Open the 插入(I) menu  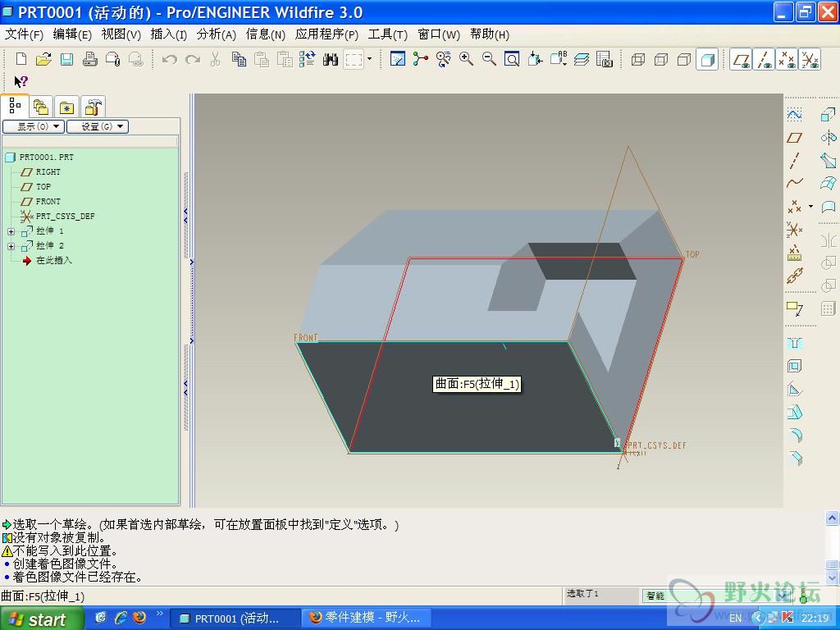coord(169,34)
